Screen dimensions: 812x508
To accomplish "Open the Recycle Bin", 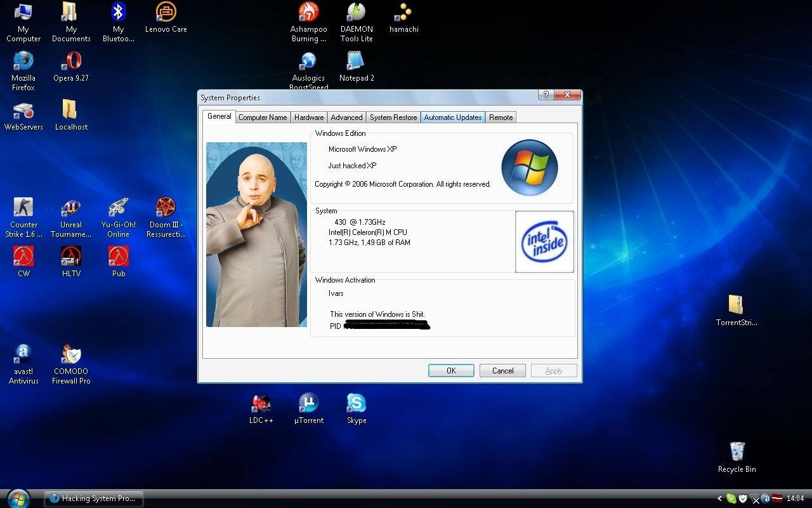I will pyautogui.click(x=737, y=457).
